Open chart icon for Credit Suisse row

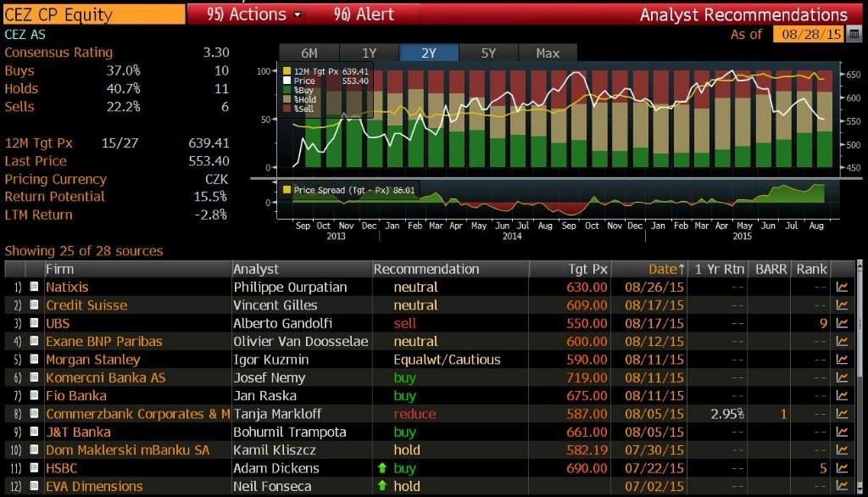842,305
